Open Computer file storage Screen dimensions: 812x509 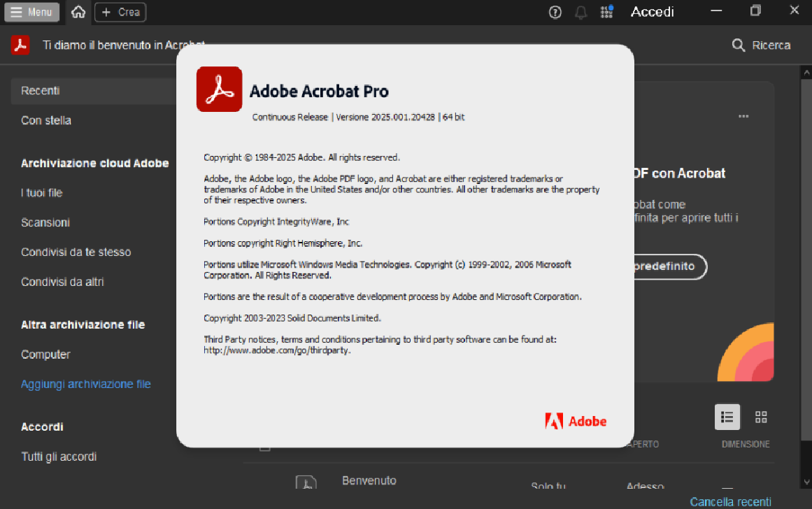point(45,354)
